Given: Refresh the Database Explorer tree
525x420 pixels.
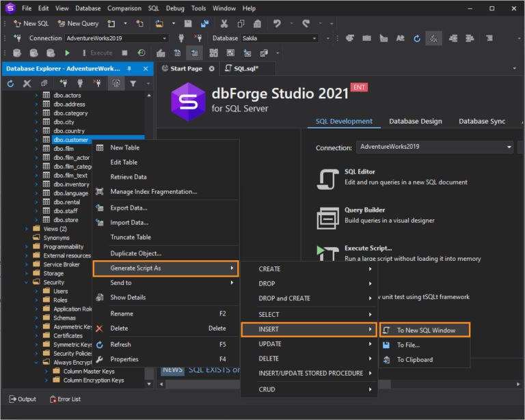Looking at the screenshot, I should click(x=10, y=83).
